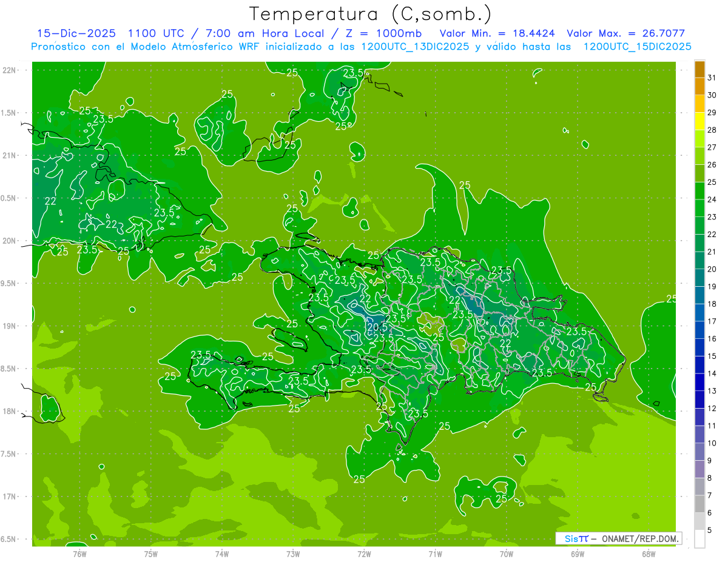This screenshot has width=728, height=562.
Task: Click the "31" value on the color scale
Action: (x=712, y=78)
